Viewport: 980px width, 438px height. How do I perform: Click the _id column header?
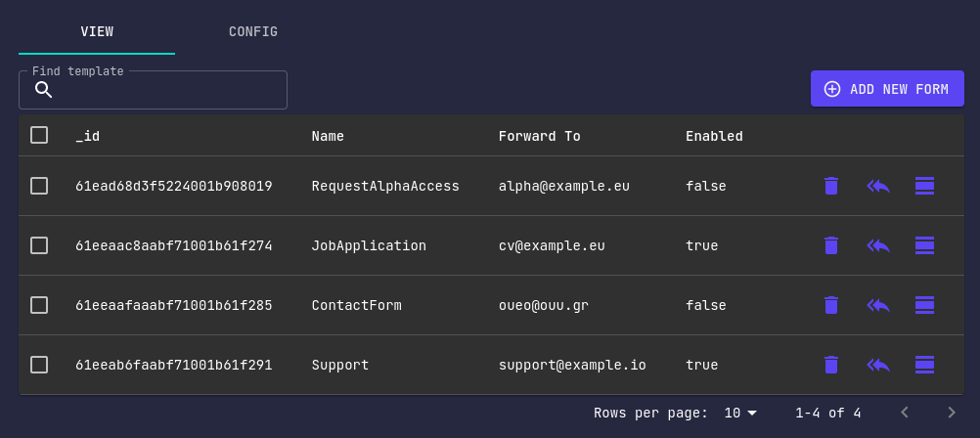(87, 136)
